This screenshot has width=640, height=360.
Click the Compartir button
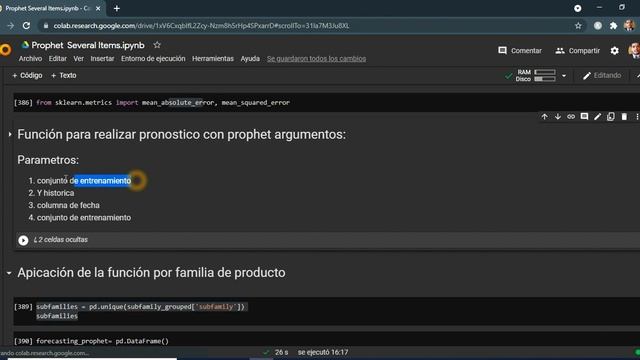coord(578,51)
